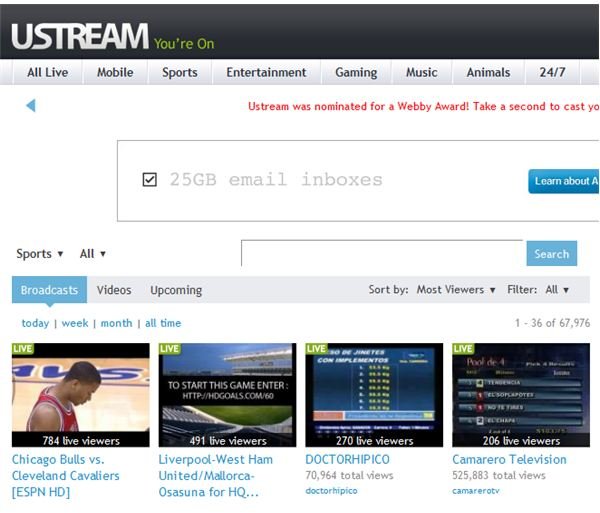Switch to the Videos tab

[114, 290]
